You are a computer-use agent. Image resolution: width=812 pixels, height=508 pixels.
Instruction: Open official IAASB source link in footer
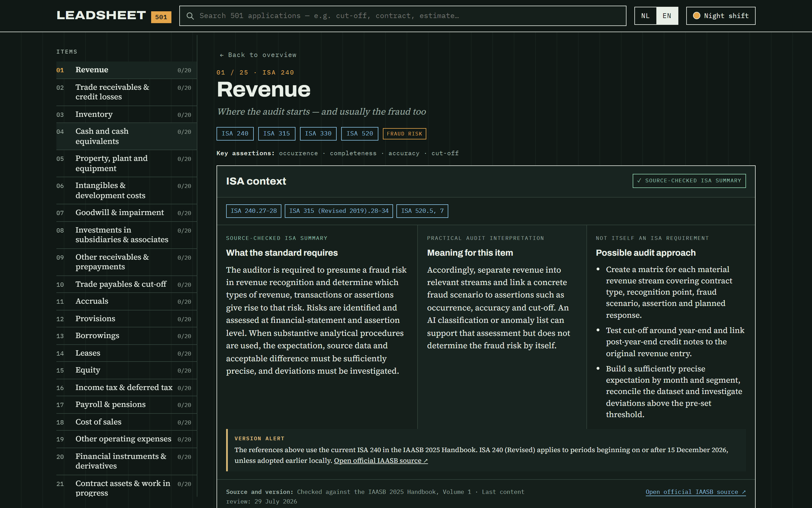coord(696,492)
